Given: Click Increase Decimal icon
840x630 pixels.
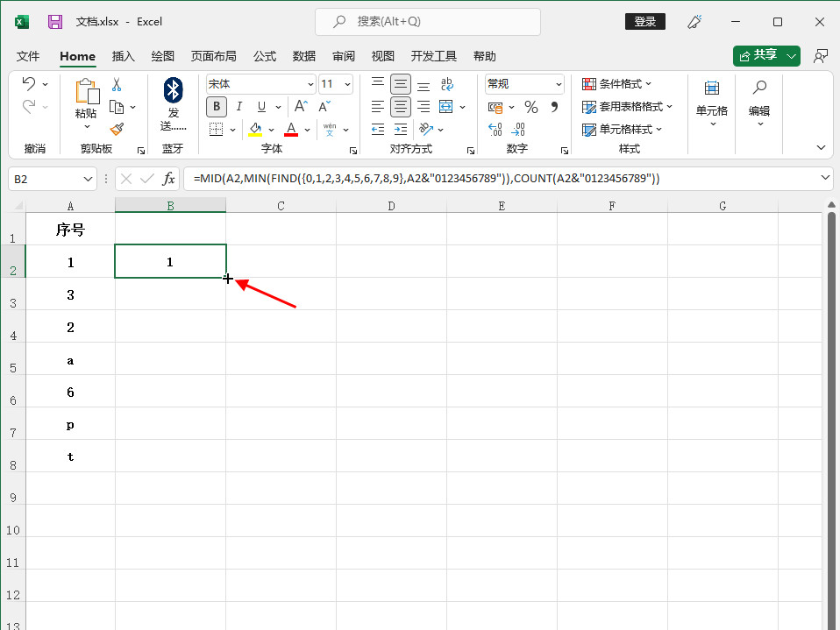Looking at the screenshot, I should (495, 130).
